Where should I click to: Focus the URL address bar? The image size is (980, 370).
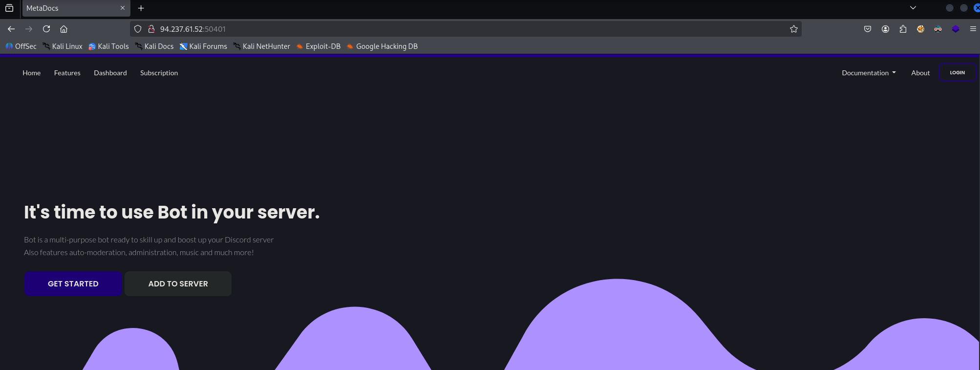(440, 29)
